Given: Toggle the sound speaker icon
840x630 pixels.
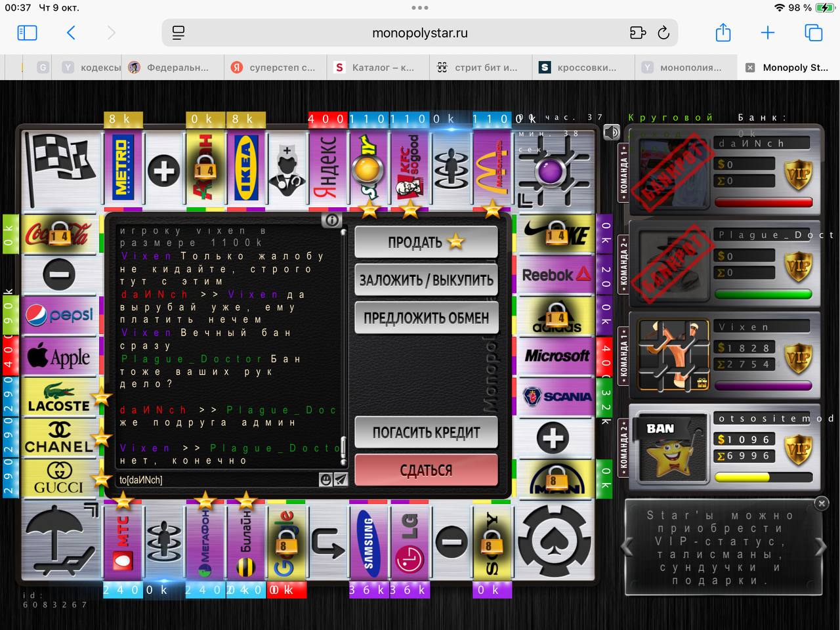Looking at the screenshot, I should [612, 133].
